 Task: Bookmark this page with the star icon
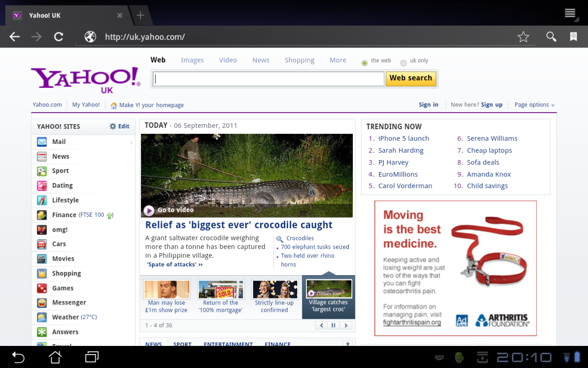coord(523,37)
